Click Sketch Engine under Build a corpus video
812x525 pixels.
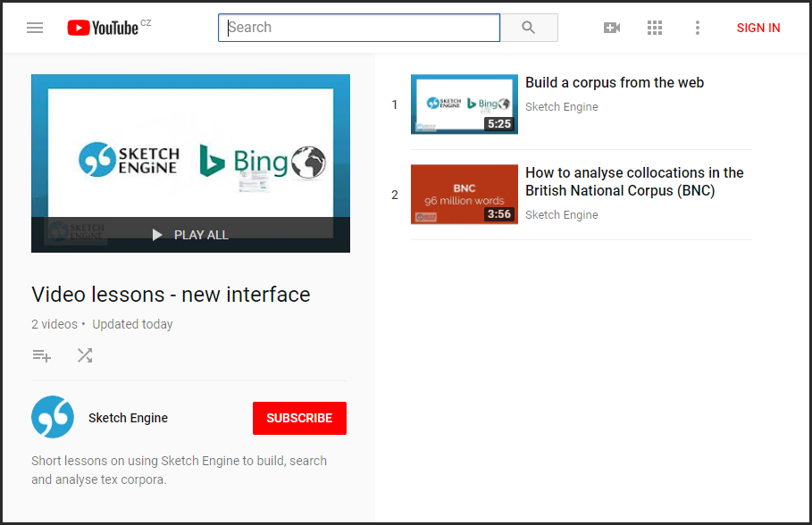tap(561, 106)
